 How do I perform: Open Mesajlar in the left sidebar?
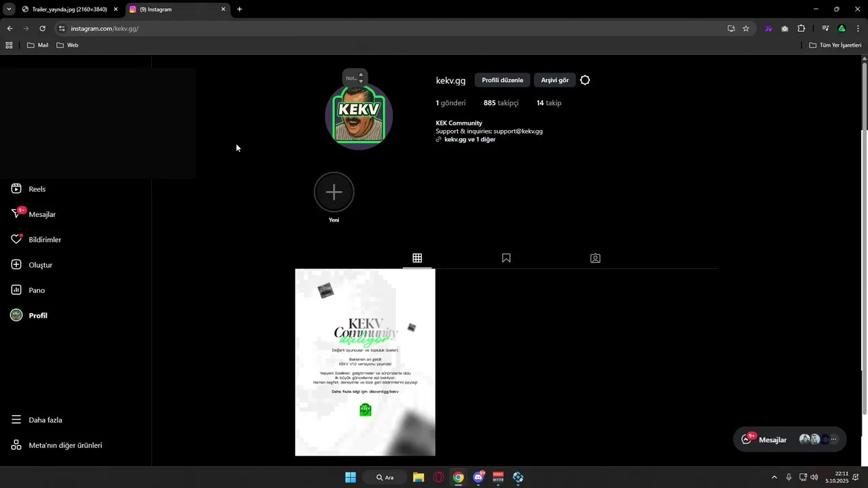[33, 214]
